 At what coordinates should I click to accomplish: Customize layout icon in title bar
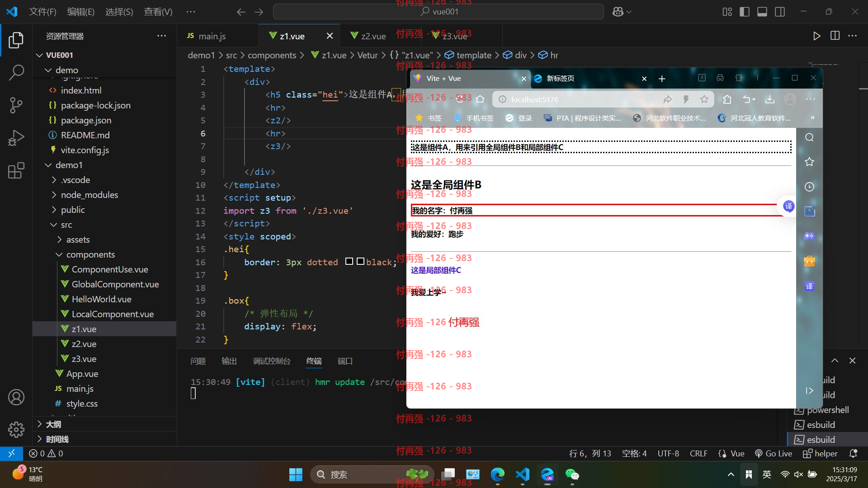[727, 12]
